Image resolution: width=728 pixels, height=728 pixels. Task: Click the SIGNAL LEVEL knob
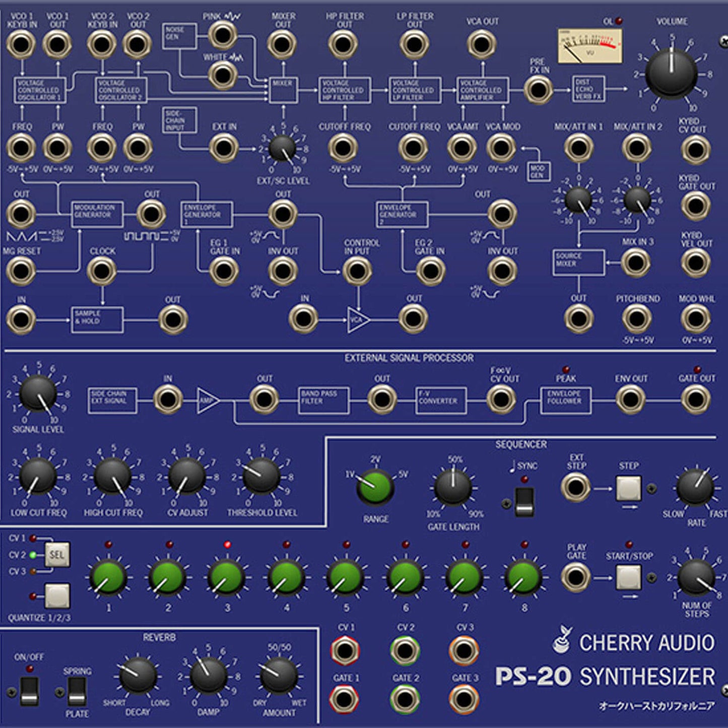click(x=38, y=394)
